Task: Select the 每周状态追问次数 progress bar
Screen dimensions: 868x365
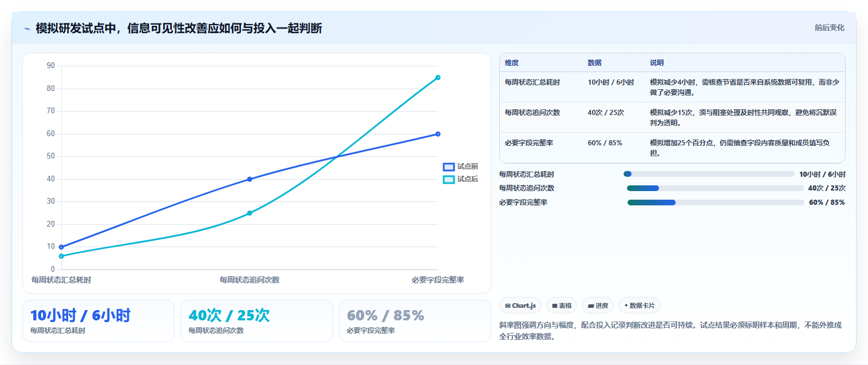Action: click(x=715, y=188)
